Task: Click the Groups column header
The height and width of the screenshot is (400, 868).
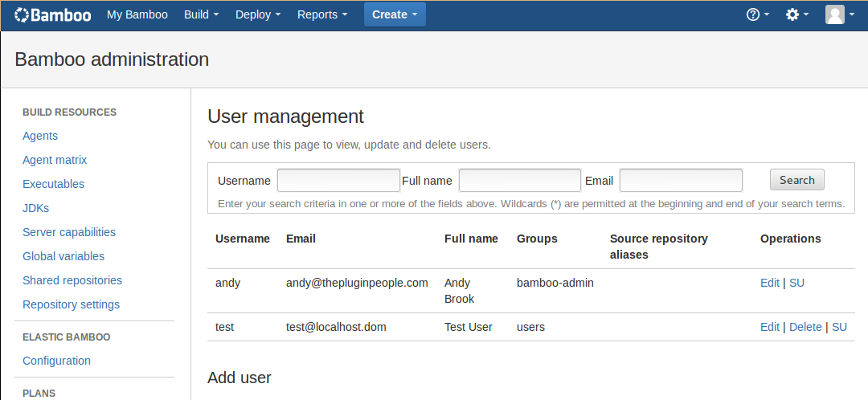Action: (537, 239)
